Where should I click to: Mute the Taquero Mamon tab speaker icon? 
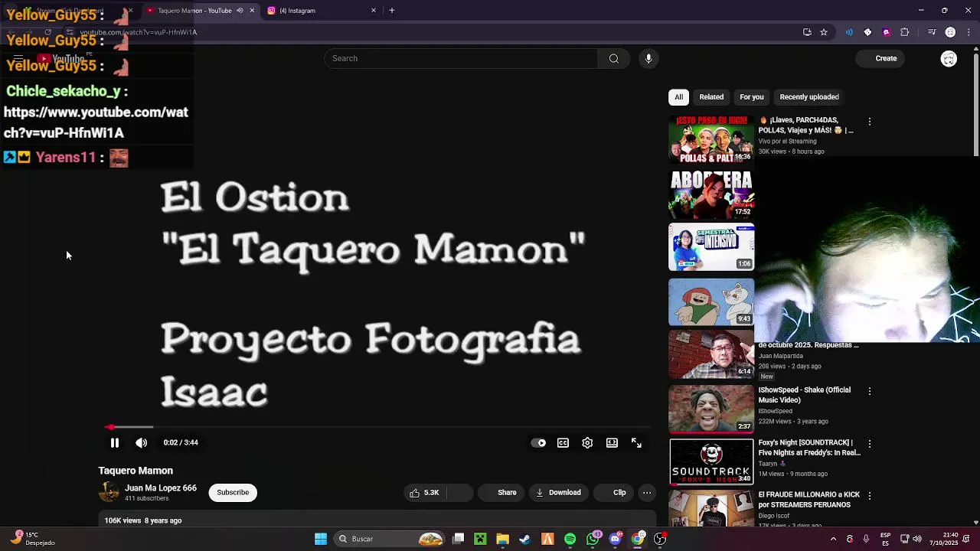(240, 11)
